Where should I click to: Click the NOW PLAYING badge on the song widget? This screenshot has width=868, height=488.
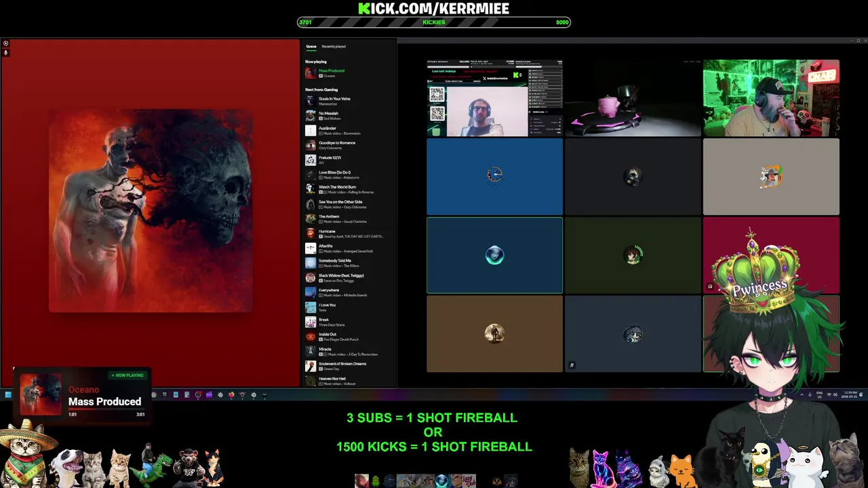pos(127,375)
